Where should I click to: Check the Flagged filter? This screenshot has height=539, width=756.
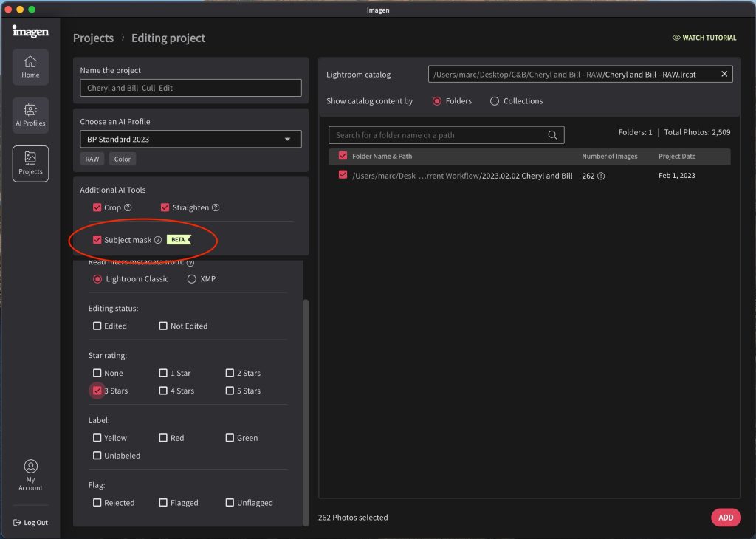(163, 502)
